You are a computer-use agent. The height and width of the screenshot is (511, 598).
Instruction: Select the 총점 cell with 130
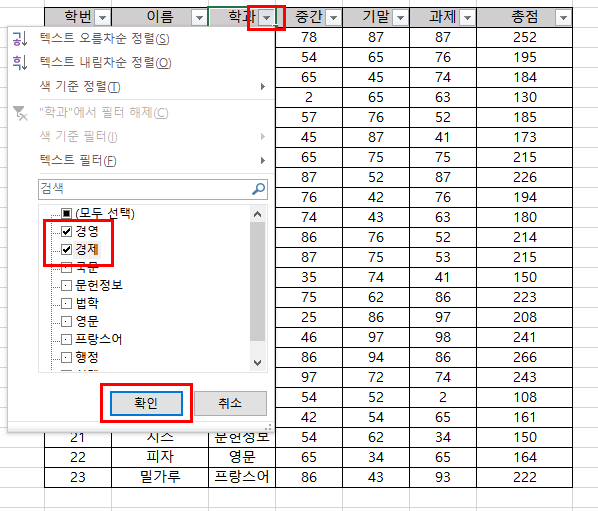click(x=524, y=97)
